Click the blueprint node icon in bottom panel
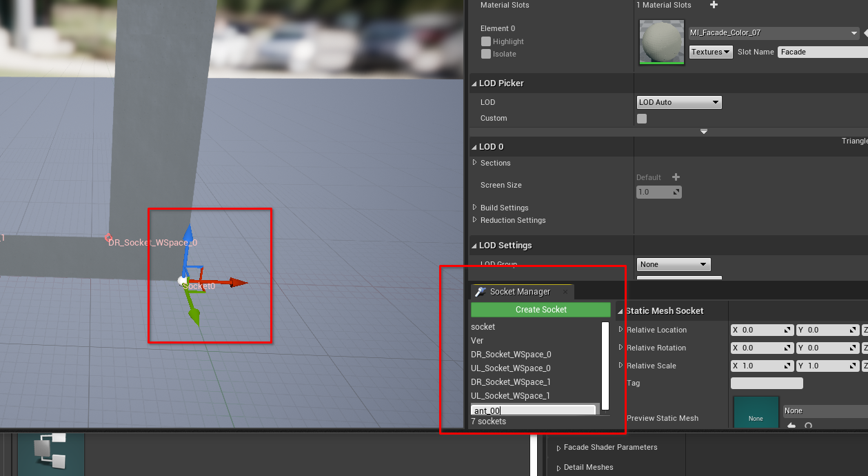The width and height of the screenshot is (868, 476). click(x=50, y=452)
